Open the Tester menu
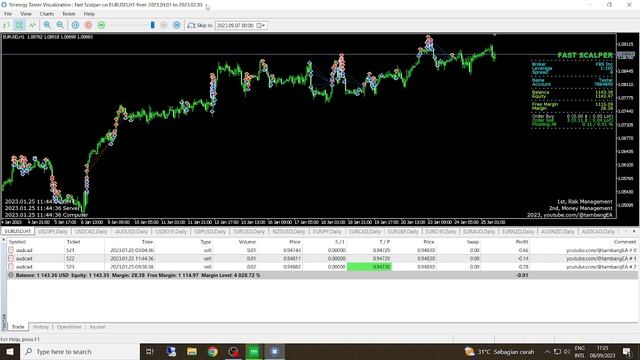 click(x=69, y=14)
